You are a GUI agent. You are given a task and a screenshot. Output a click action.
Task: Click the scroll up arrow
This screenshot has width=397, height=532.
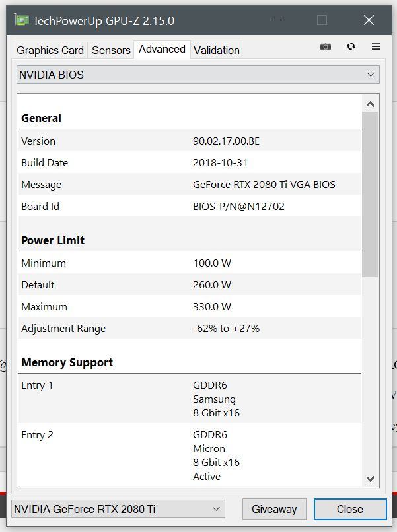coord(370,104)
